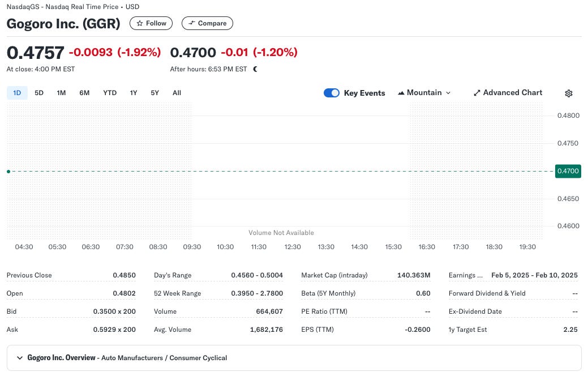Click the green 0.4700 price label
The image size is (588, 376).
click(568, 171)
